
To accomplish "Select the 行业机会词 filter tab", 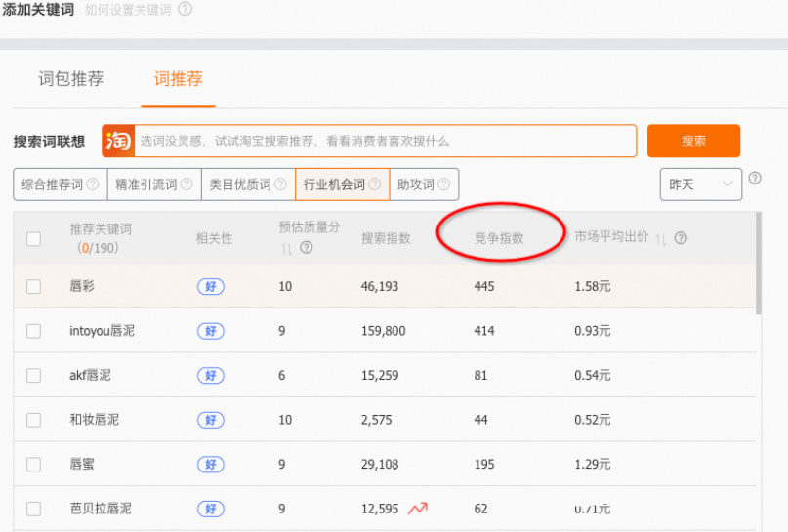I will (x=334, y=184).
